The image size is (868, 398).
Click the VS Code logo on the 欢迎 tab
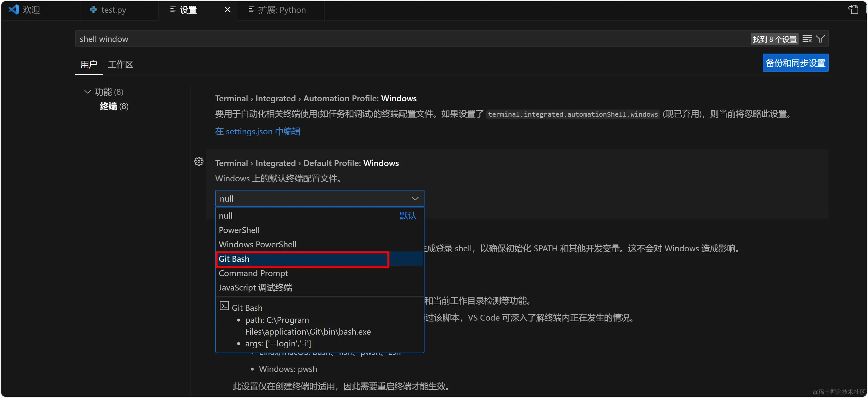[x=13, y=9]
